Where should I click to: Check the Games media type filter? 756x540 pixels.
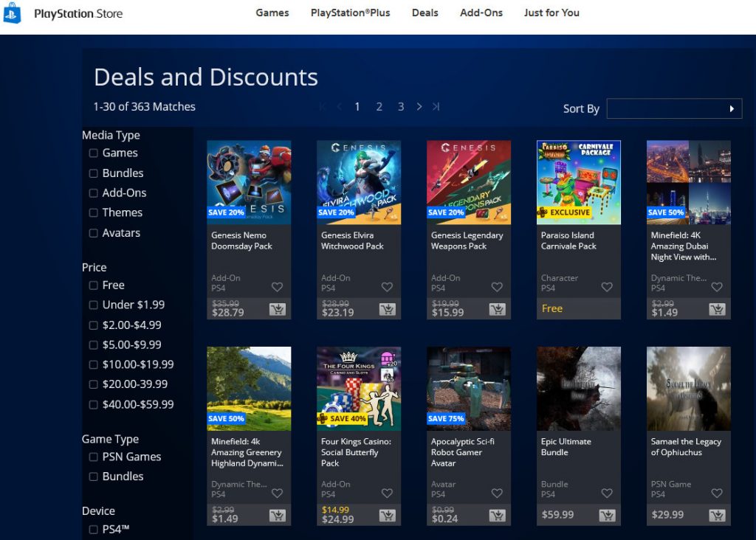tap(92, 153)
